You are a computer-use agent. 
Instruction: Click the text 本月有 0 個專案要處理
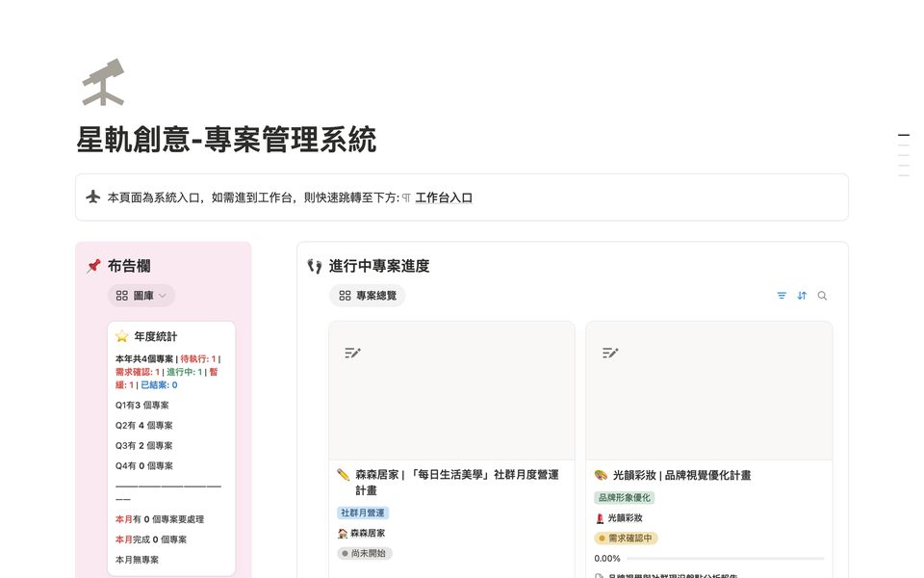(160, 519)
